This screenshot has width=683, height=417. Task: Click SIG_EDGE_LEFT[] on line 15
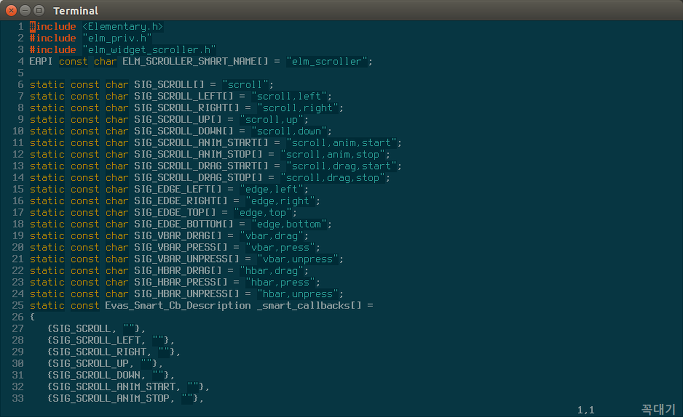pyautogui.click(x=178, y=190)
